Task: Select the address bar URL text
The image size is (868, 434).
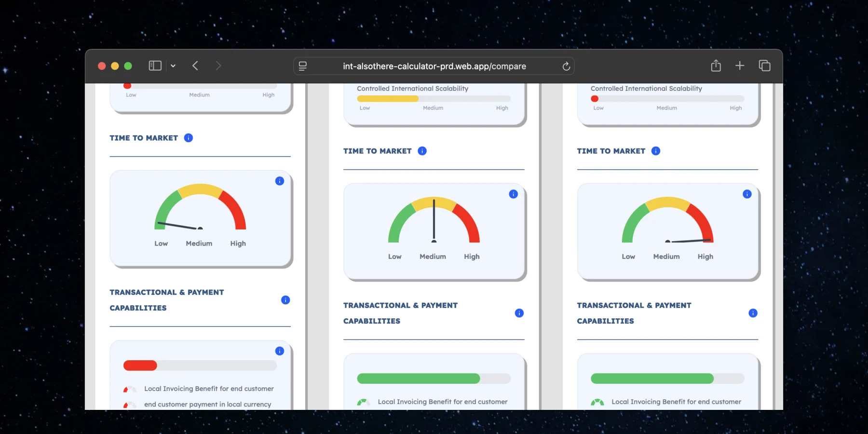Action: pyautogui.click(x=434, y=66)
